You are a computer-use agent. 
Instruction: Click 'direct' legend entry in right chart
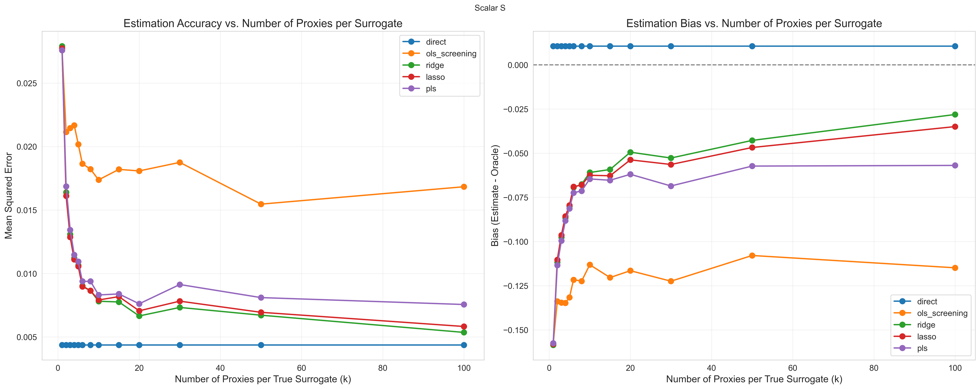pos(927,301)
